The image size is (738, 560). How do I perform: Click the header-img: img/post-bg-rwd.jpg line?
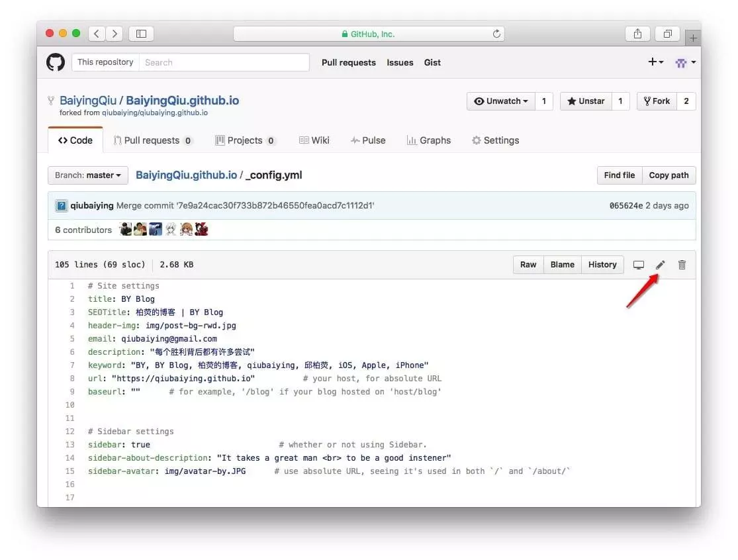[162, 326]
